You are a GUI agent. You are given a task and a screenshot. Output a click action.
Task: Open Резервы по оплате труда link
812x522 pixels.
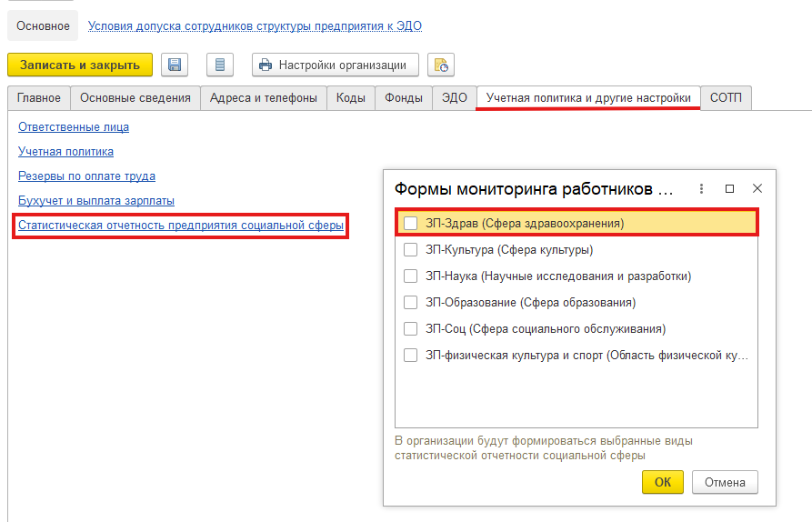pos(86,176)
